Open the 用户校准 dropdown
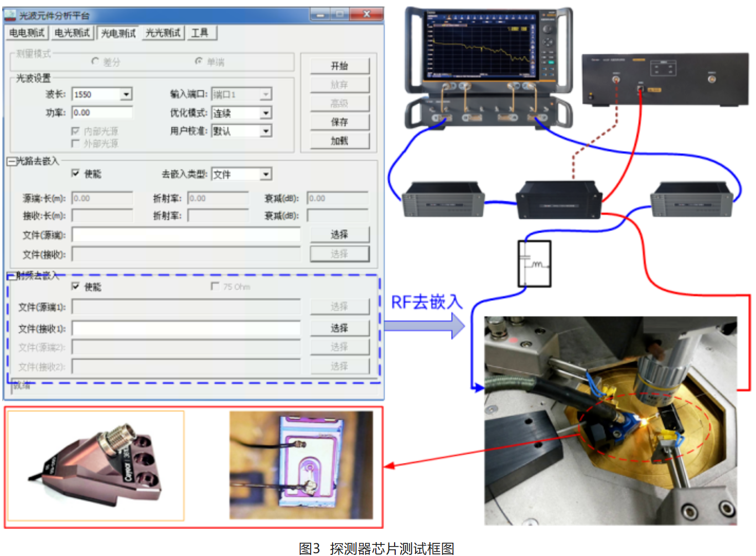756x556 pixels. (x=266, y=131)
